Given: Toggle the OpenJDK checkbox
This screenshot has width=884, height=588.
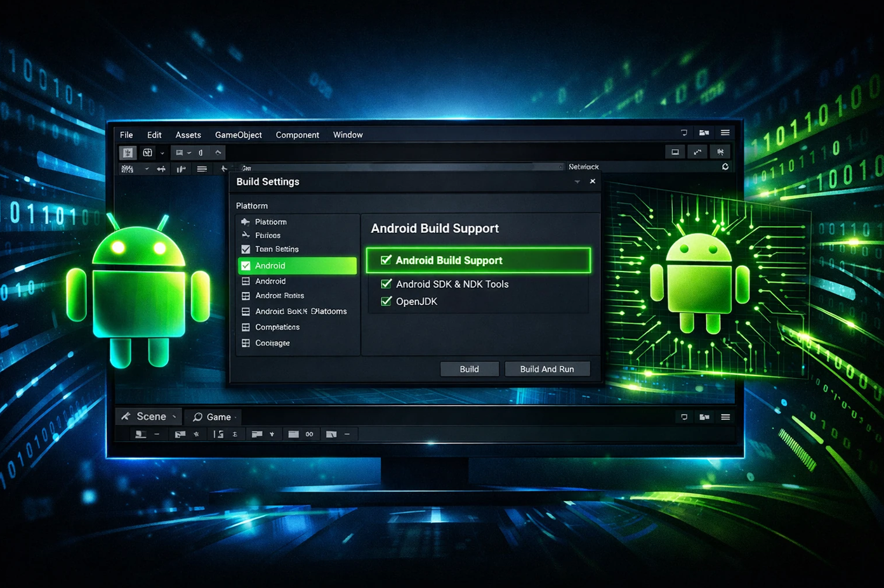Looking at the screenshot, I should click(x=386, y=301).
